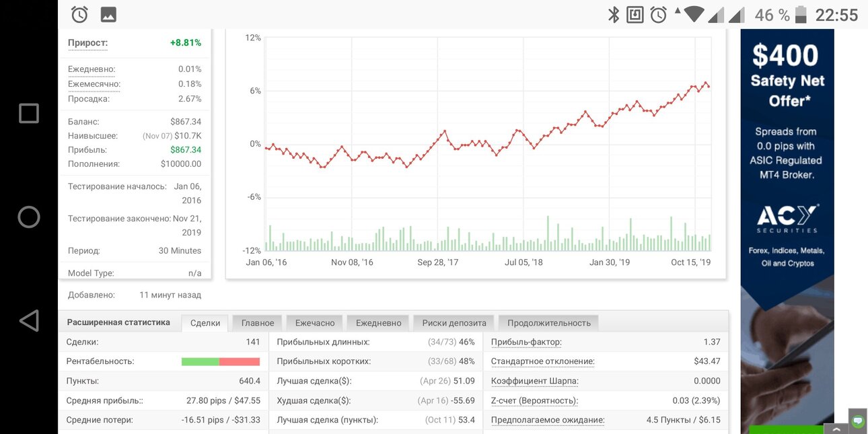The width and height of the screenshot is (868, 434).
Task: Click the (Apr 26) 51.09 best trade value
Action: 446,381
